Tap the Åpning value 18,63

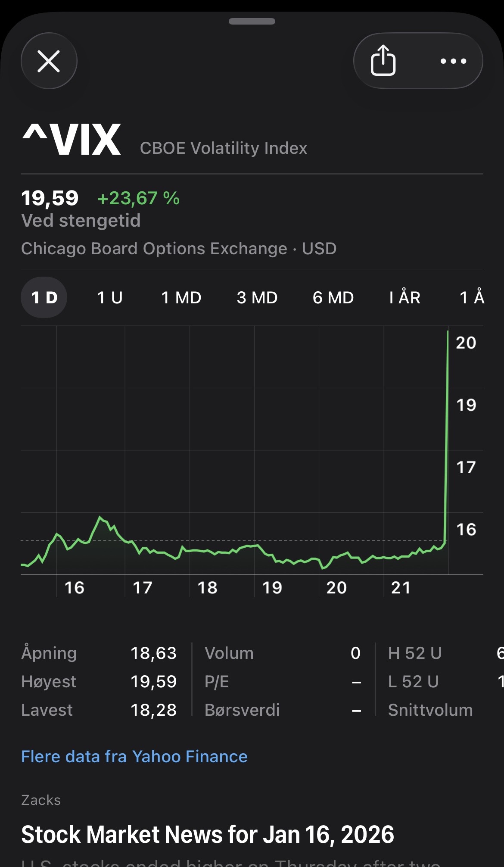[153, 653]
